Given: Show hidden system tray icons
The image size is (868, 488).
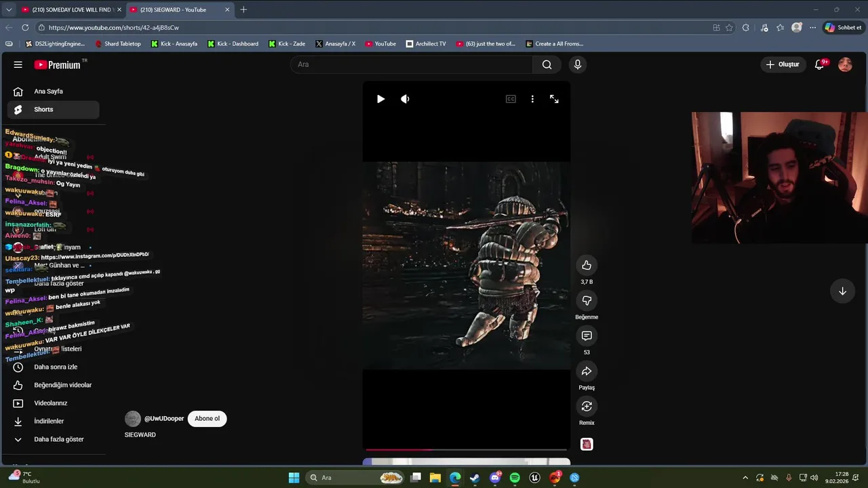Looking at the screenshot, I should (x=745, y=478).
